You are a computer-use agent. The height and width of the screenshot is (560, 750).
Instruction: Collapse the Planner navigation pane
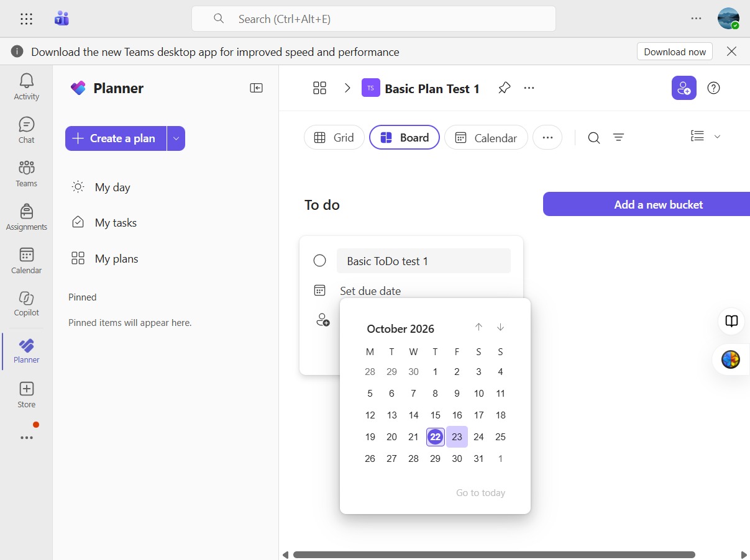click(256, 88)
